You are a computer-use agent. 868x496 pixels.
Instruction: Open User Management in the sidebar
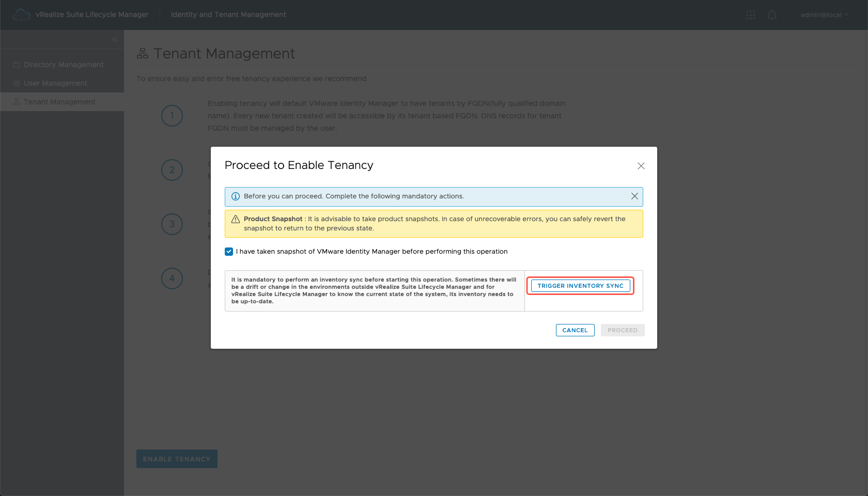tap(55, 83)
